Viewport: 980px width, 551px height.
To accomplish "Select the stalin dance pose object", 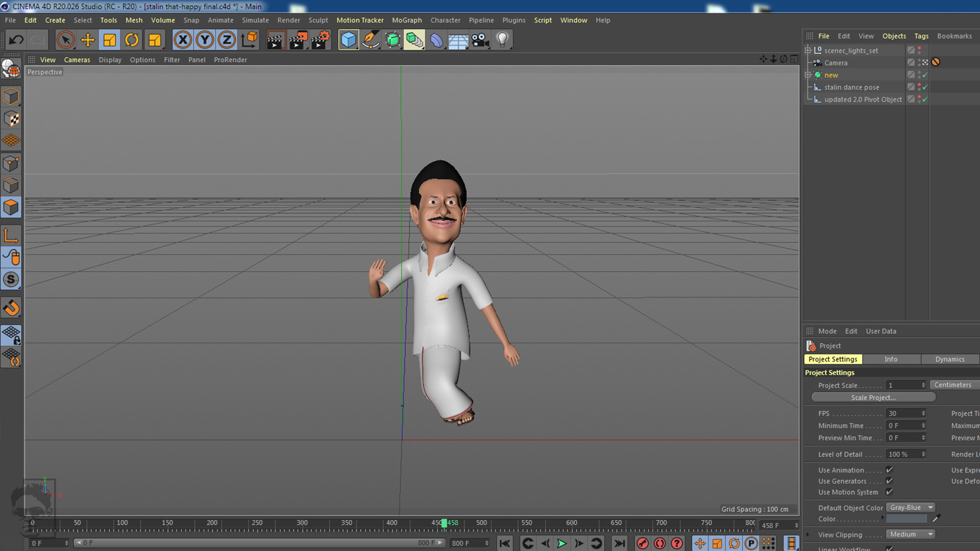I will (851, 87).
